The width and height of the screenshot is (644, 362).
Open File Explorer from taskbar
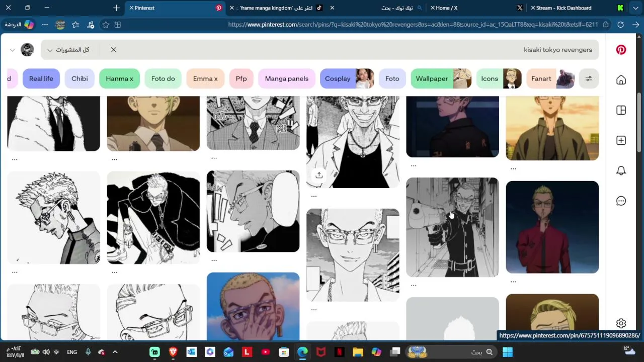point(358,352)
